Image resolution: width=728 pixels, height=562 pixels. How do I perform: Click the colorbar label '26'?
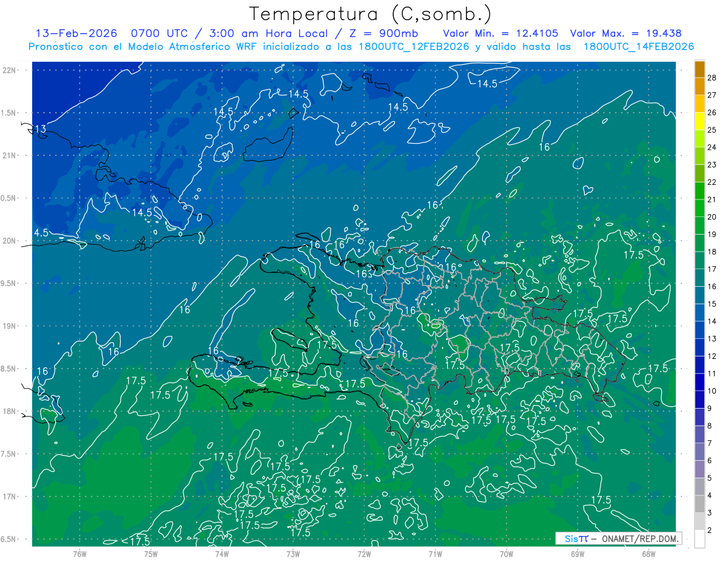coord(712,113)
